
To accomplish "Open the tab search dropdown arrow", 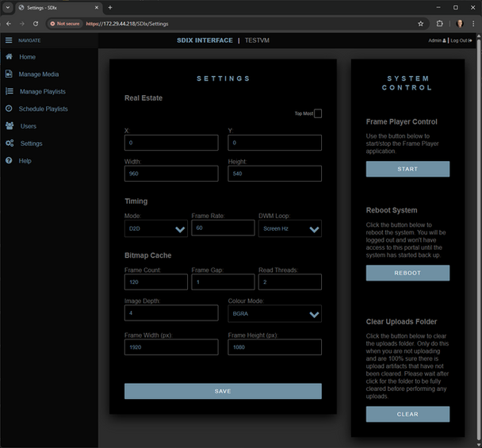I will click(x=8, y=7).
